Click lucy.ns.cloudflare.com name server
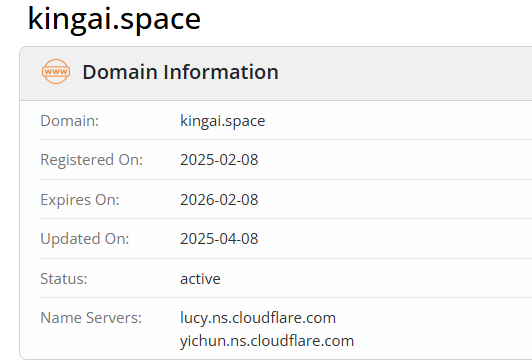The width and height of the screenshot is (532, 362). point(258,318)
